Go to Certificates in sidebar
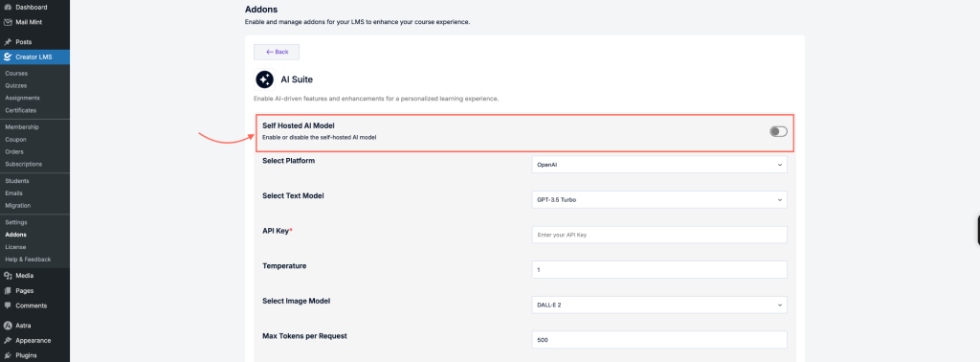 tap(21, 110)
